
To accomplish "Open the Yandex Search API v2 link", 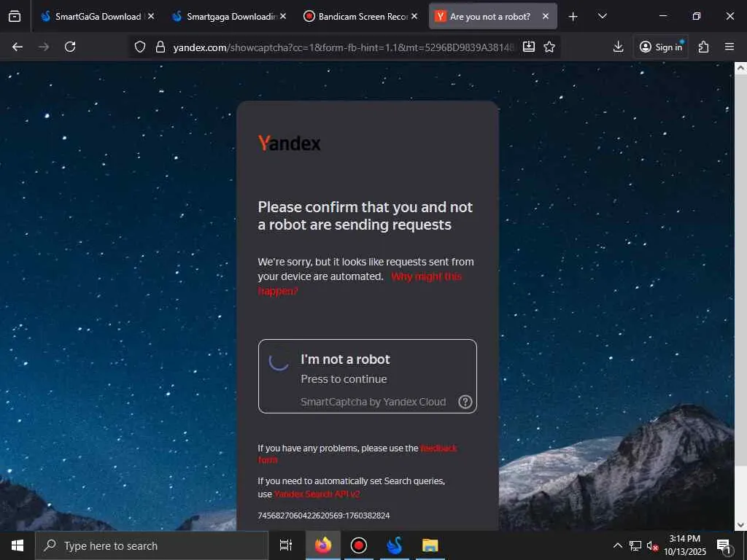I will pyautogui.click(x=317, y=494).
